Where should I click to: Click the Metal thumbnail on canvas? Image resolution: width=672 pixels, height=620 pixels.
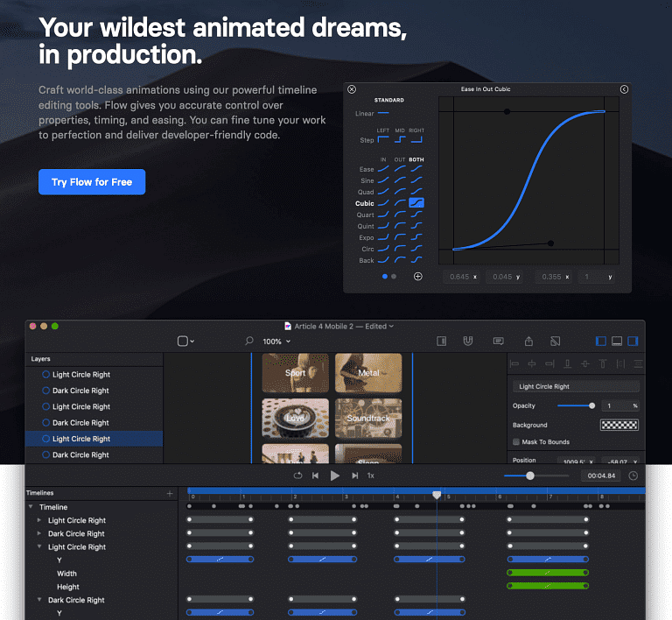pos(368,373)
